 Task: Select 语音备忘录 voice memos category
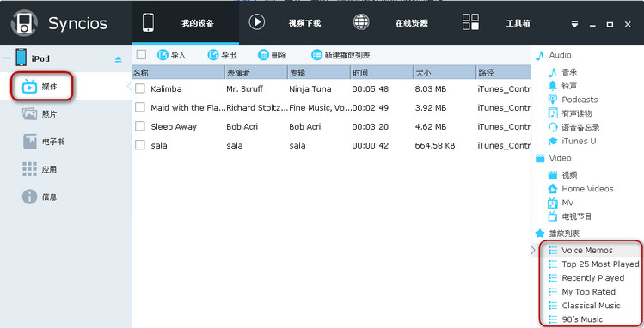[x=573, y=127]
